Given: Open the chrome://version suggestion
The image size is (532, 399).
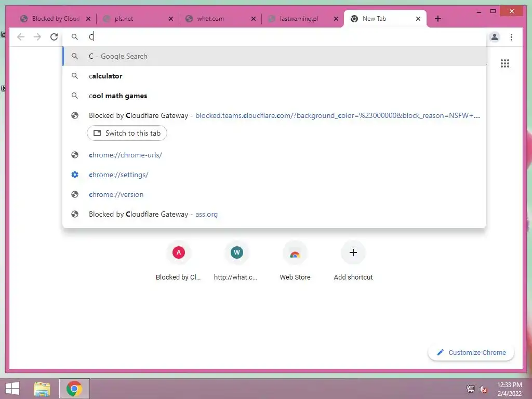Looking at the screenshot, I should pyautogui.click(x=274, y=194).
